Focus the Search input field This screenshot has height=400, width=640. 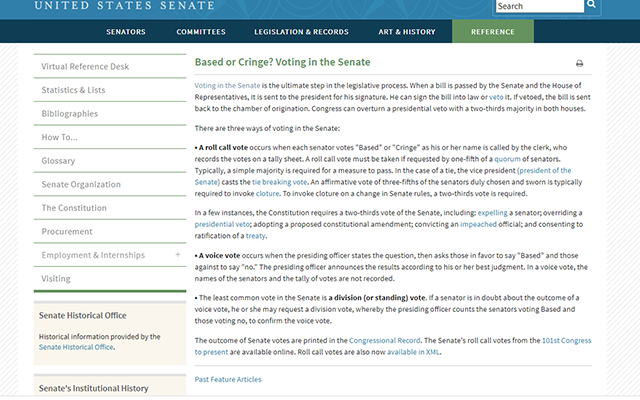[540, 6]
